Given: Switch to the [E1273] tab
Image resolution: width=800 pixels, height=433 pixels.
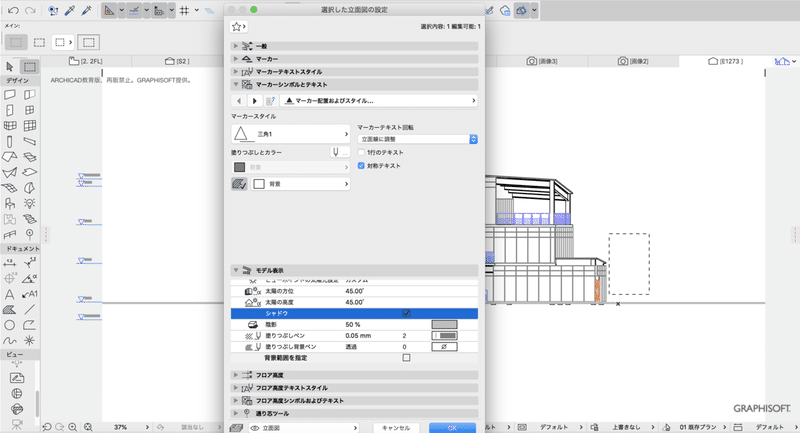Looking at the screenshot, I should [x=726, y=61].
